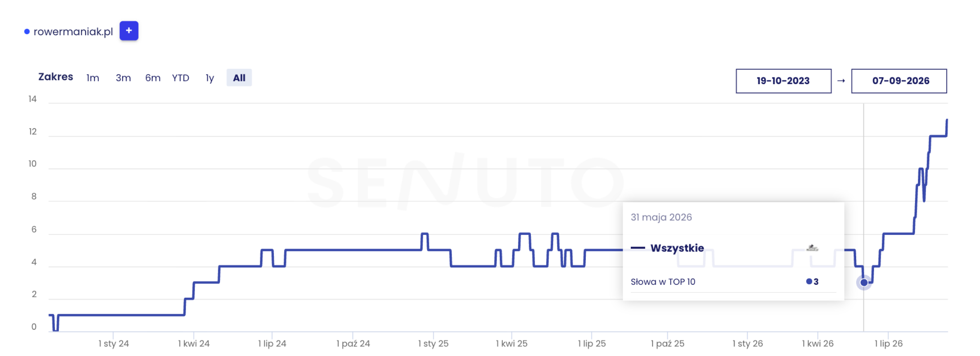
Task: Click the arrow between date fields
Action: tap(841, 81)
